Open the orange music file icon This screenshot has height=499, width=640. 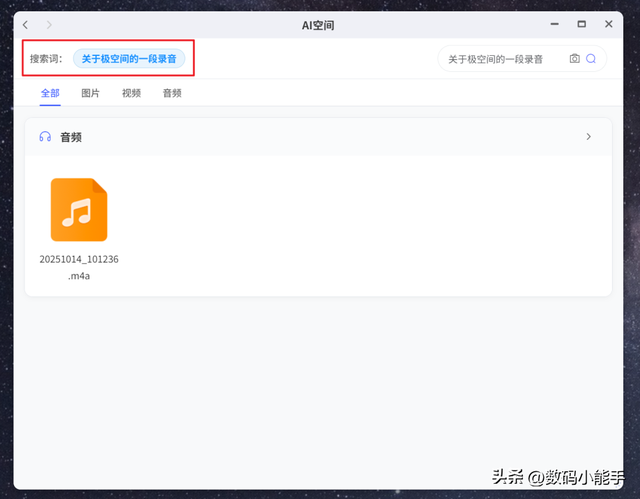(78, 210)
